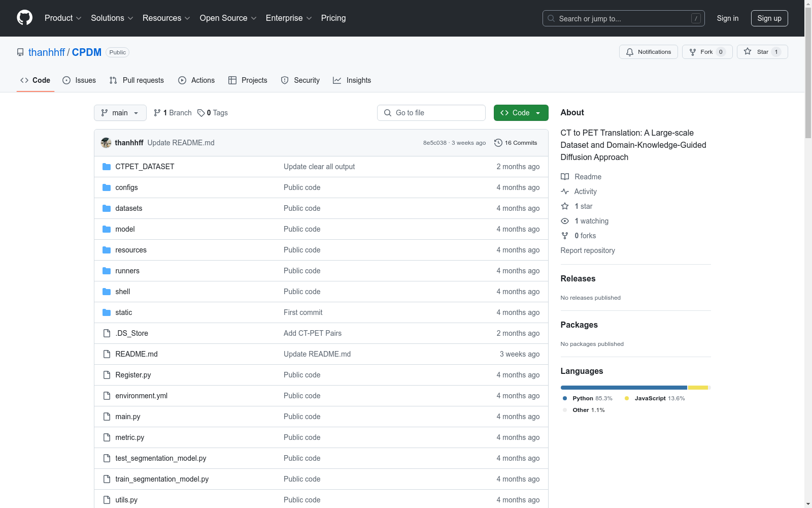Click the utils.py file icon

pyautogui.click(x=107, y=500)
